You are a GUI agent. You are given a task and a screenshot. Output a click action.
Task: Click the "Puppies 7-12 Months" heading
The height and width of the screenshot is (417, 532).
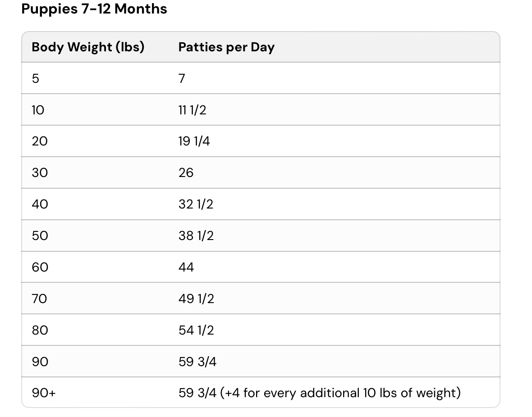[94, 9]
